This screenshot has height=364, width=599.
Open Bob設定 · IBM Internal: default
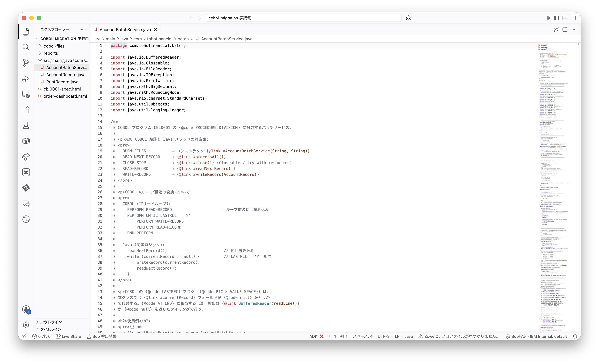pos(536,336)
